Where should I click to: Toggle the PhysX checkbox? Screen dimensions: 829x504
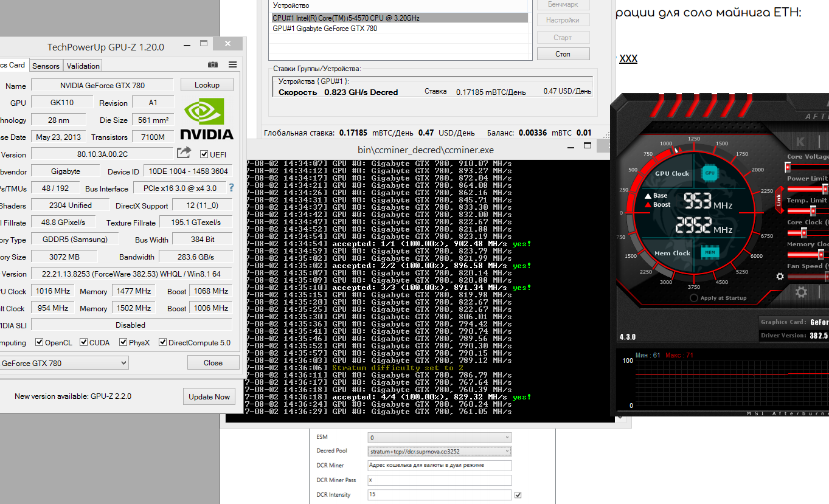tap(123, 342)
